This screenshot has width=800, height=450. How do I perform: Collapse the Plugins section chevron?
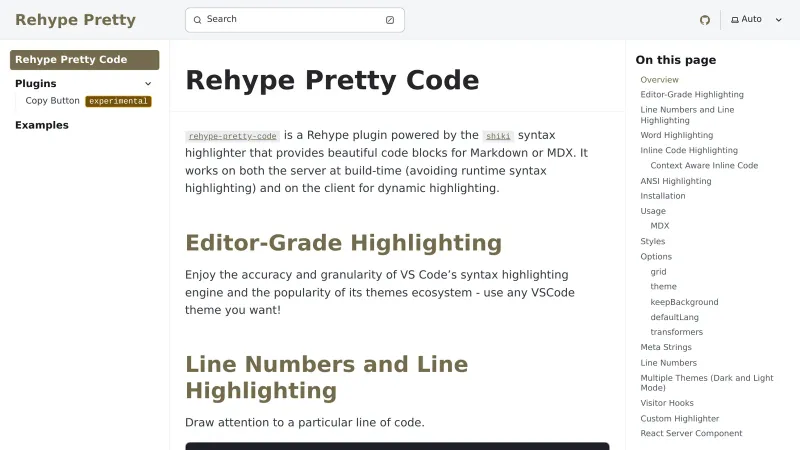coord(148,84)
